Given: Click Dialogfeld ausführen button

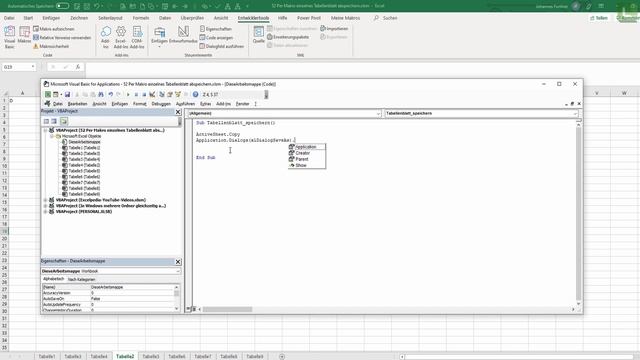Looking at the screenshot, I should (x=221, y=46).
